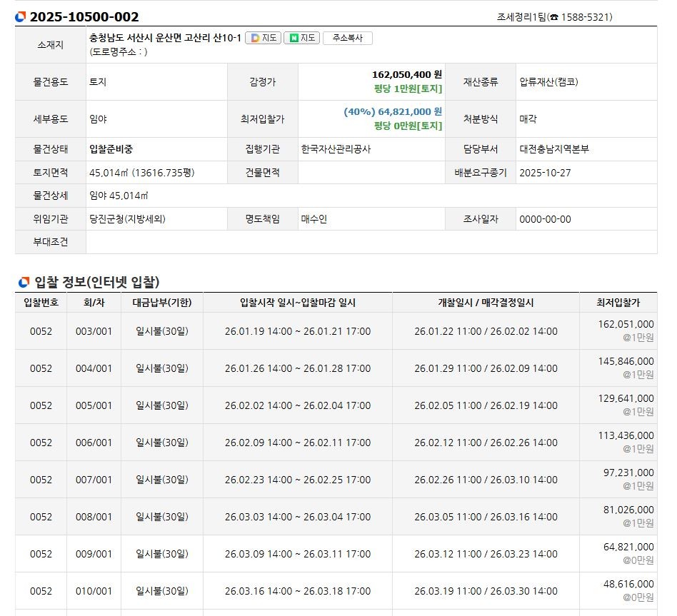
Task: Select bid round 010/001 in the table
Action: 94,591
